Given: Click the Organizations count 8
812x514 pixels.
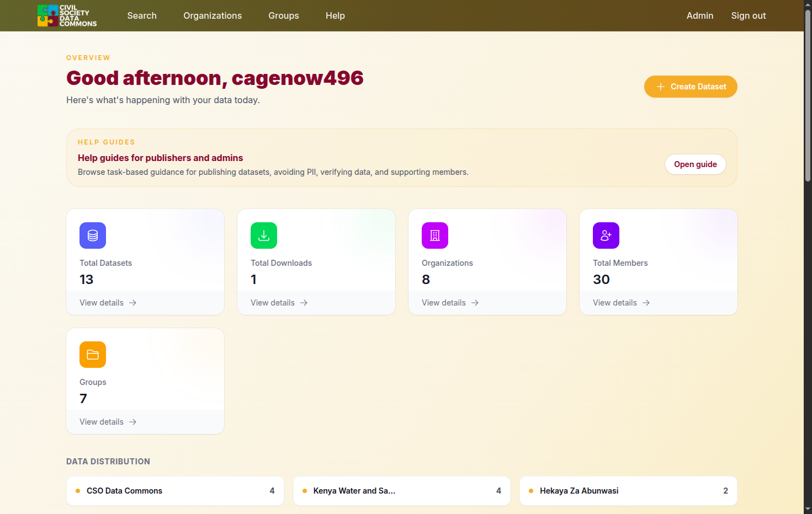Looking at the screenshot, I should [426, 280].
